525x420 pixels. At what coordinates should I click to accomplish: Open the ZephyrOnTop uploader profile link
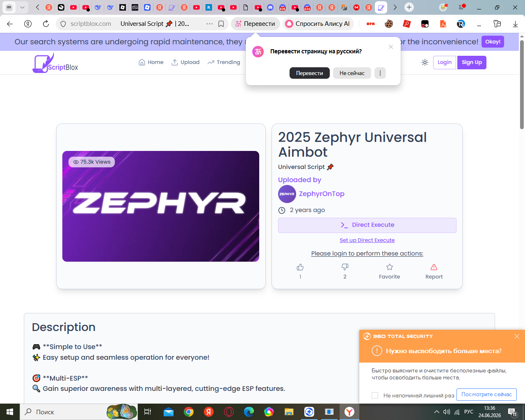[322, 194]
